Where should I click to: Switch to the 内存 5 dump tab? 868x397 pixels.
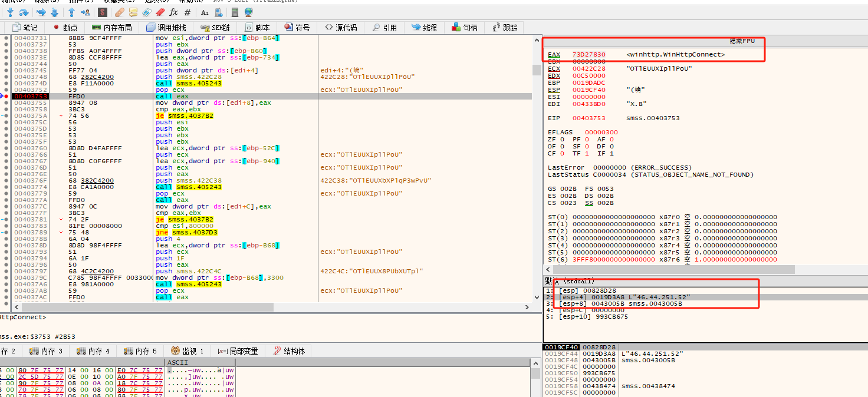pos(140,351)
